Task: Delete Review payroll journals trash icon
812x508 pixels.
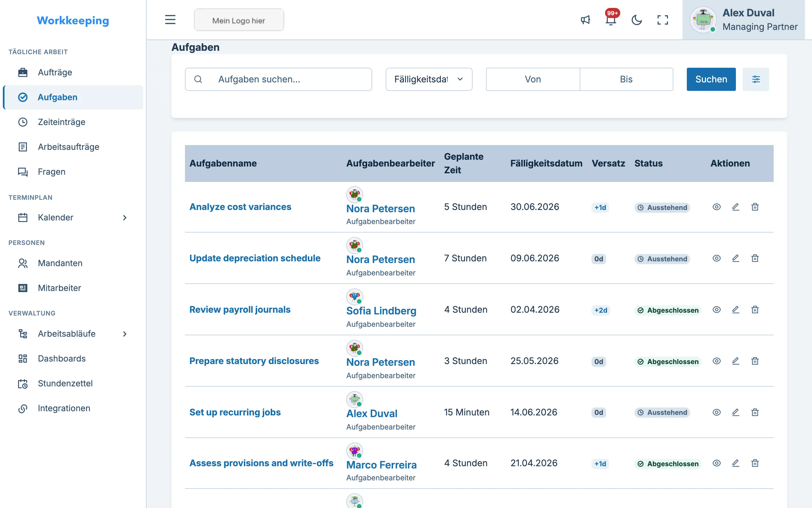Action: tap(755, 310)
